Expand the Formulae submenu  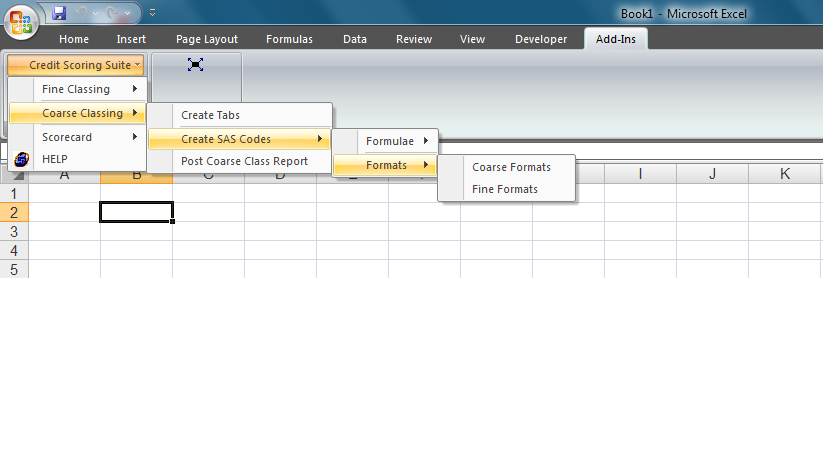point(385,141)
